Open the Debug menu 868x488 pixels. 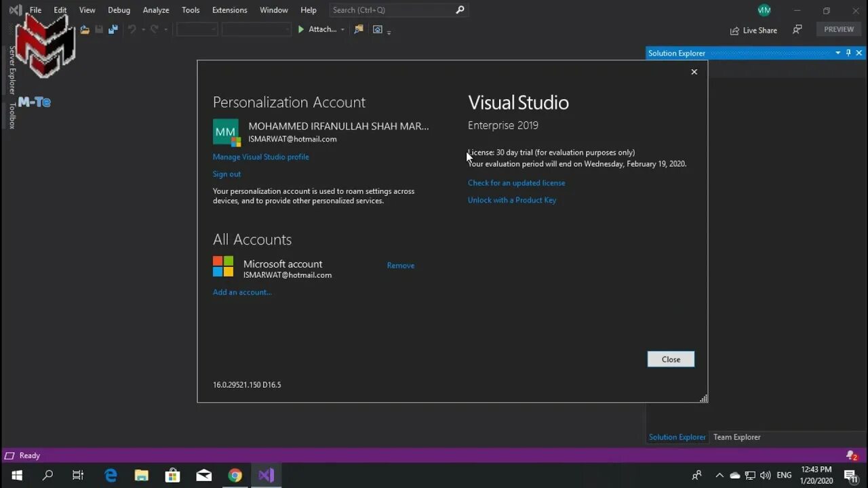[119, 10]
